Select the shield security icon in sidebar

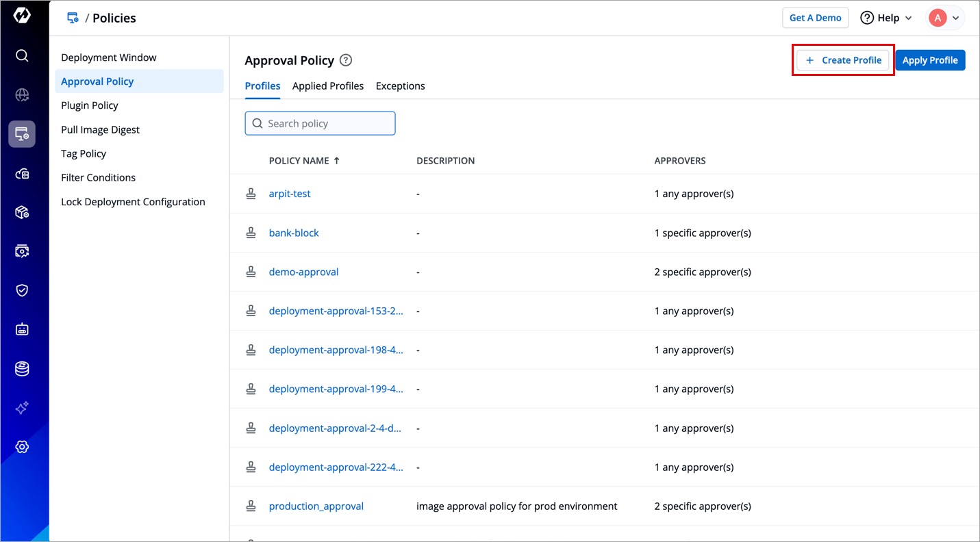tap(22, 290)
